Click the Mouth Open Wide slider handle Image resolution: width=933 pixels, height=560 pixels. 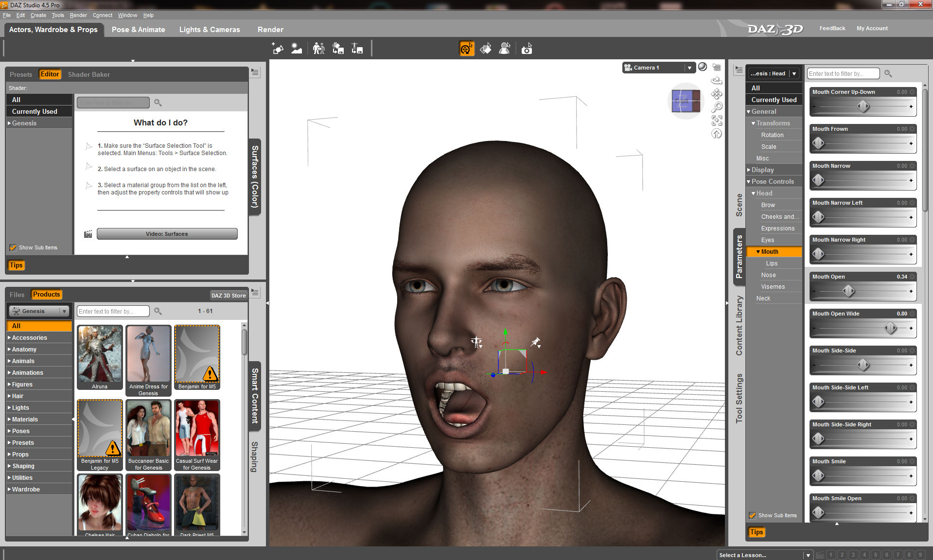point(891,328)
